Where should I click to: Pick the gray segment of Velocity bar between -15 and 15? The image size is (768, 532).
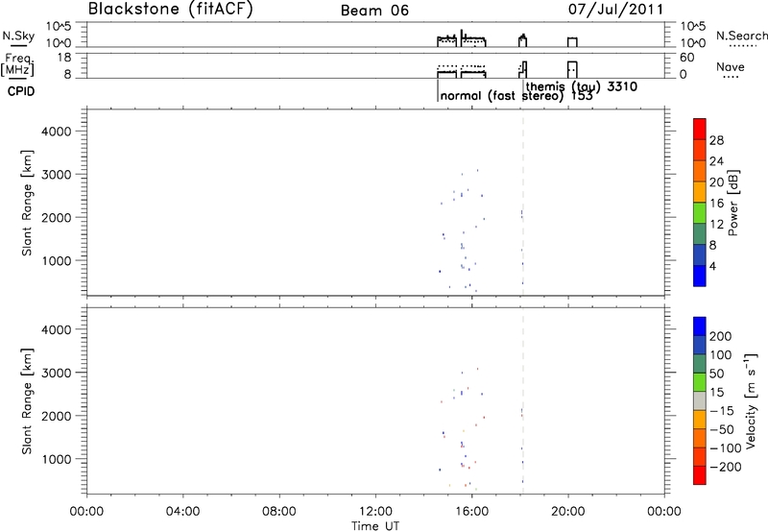click(x=700, y=401)
